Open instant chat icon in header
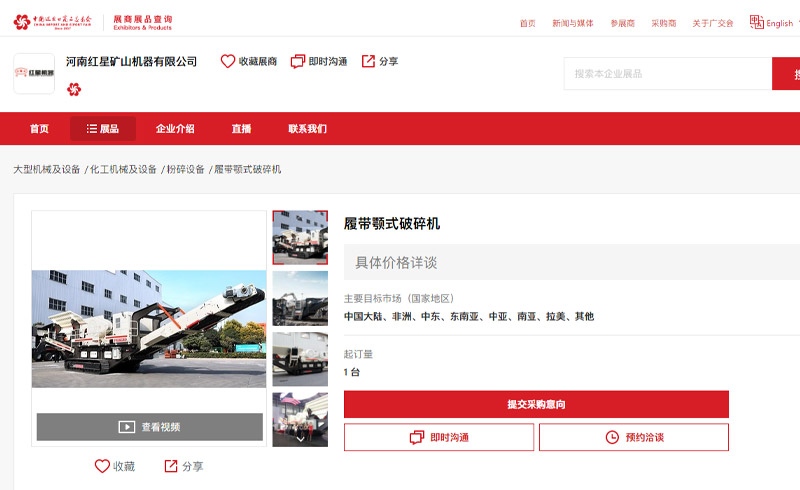 coord(298,61)
